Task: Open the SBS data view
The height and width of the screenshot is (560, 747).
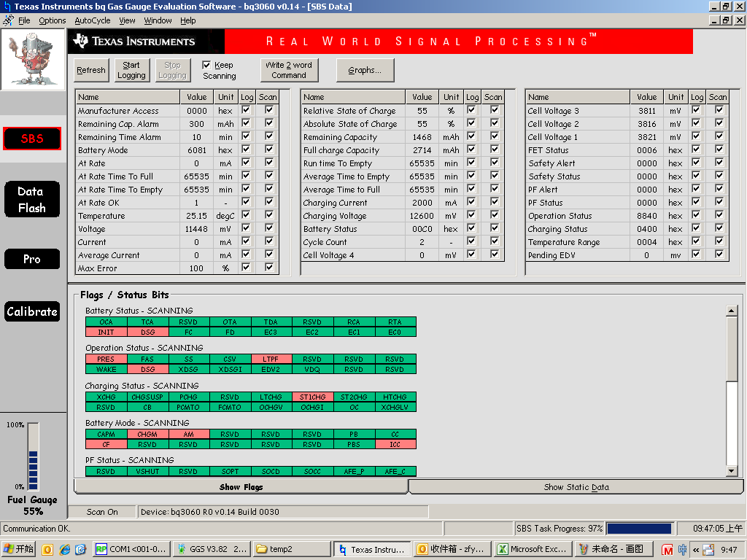Action: pos(32,139)
